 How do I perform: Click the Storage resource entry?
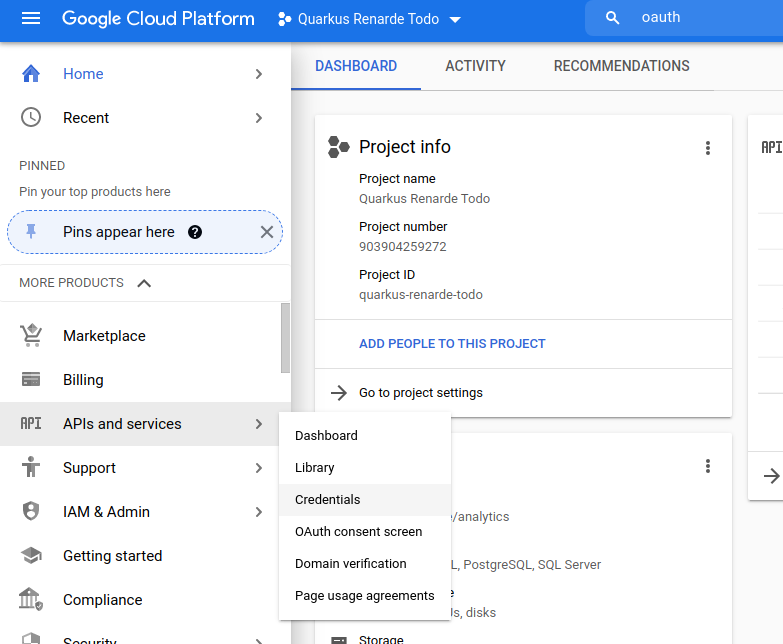381,639
